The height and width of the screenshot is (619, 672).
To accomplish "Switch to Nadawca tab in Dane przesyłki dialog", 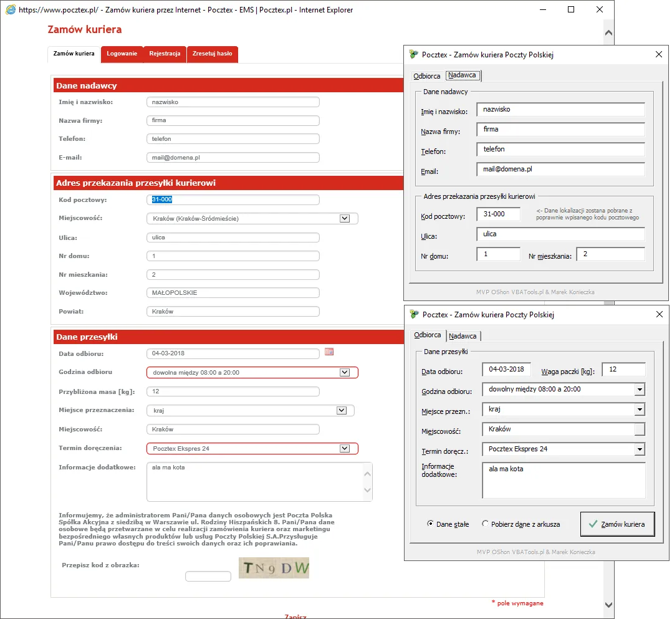I will pos(463,336).
